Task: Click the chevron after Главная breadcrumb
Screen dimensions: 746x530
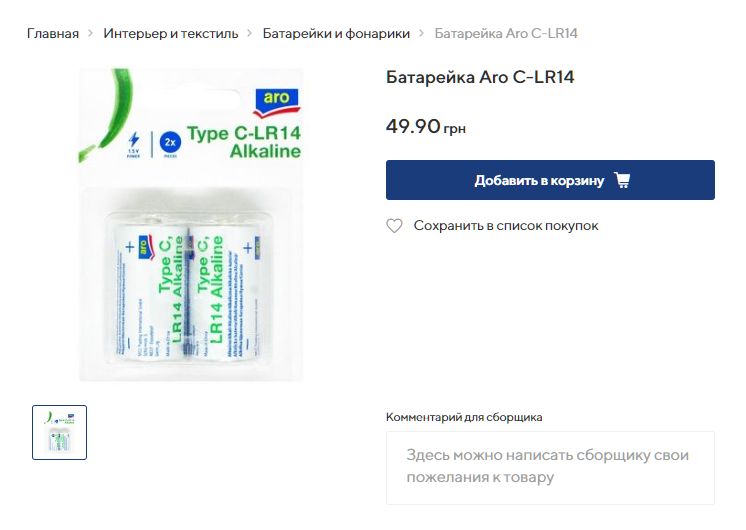Action: click(90, 33)
